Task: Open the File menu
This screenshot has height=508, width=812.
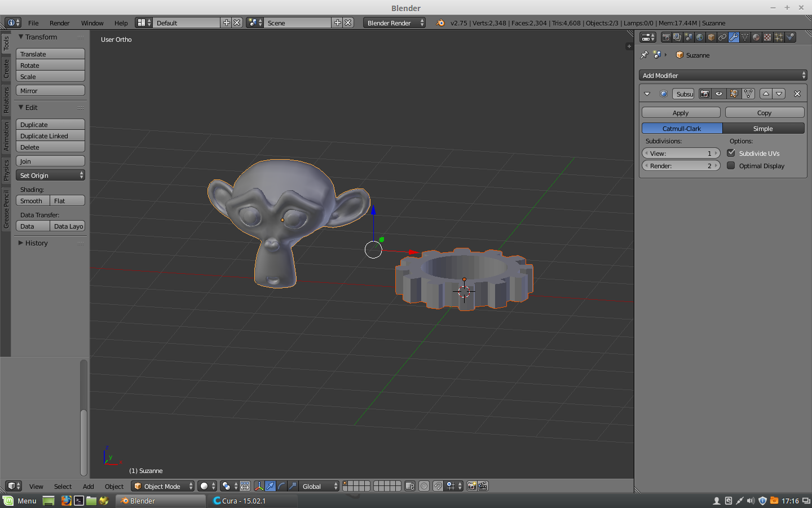Action: click(33, 23)
